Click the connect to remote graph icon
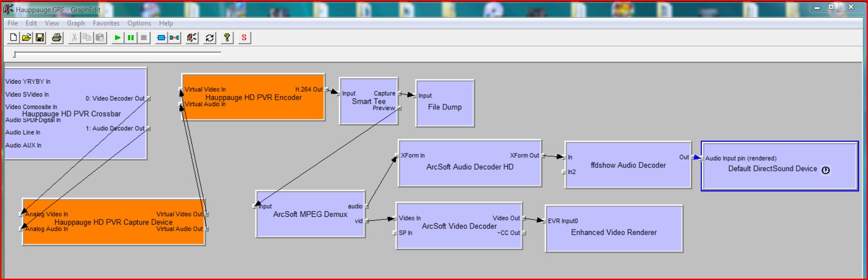868x280 pixels. point(192,37)
